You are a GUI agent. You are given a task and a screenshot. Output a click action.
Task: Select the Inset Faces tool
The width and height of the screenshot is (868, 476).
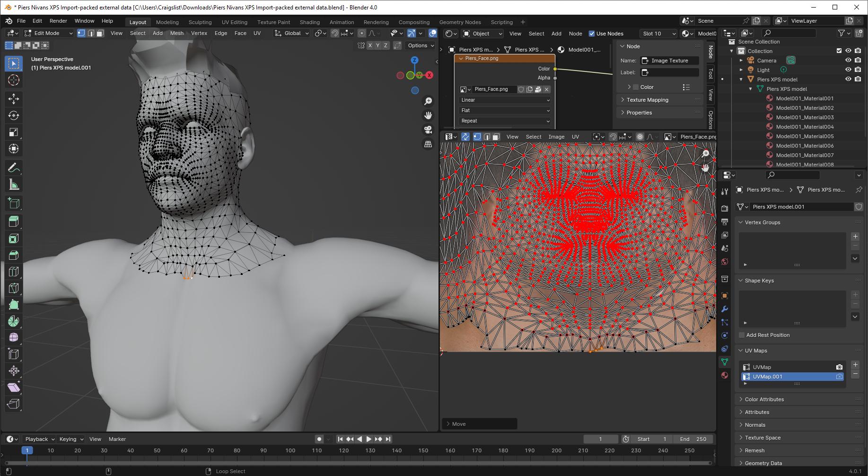coord(14,238)
